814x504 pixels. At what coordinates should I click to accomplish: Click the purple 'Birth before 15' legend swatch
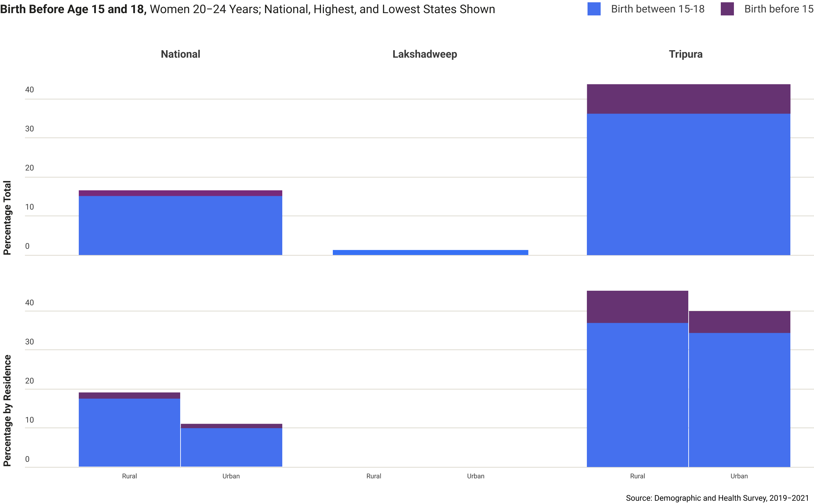727,9
